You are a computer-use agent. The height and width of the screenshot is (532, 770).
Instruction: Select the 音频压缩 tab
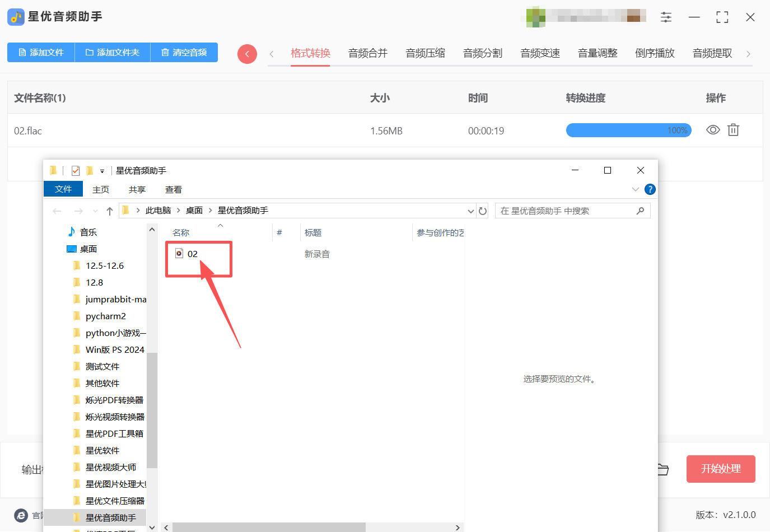tap(426, 53)
